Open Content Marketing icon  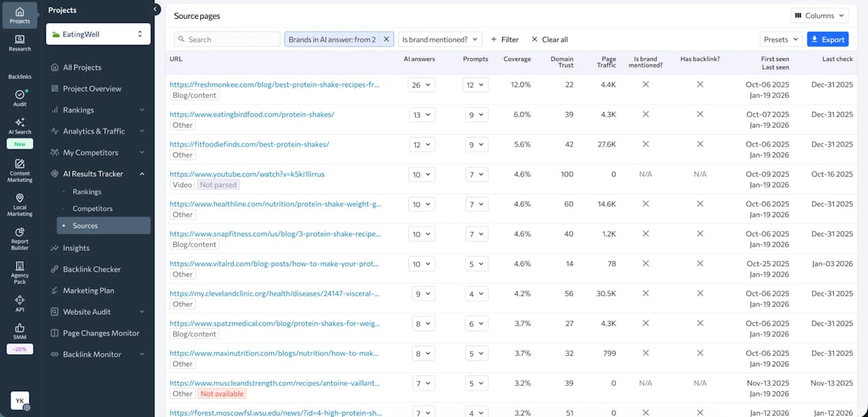tap(19, 170)
